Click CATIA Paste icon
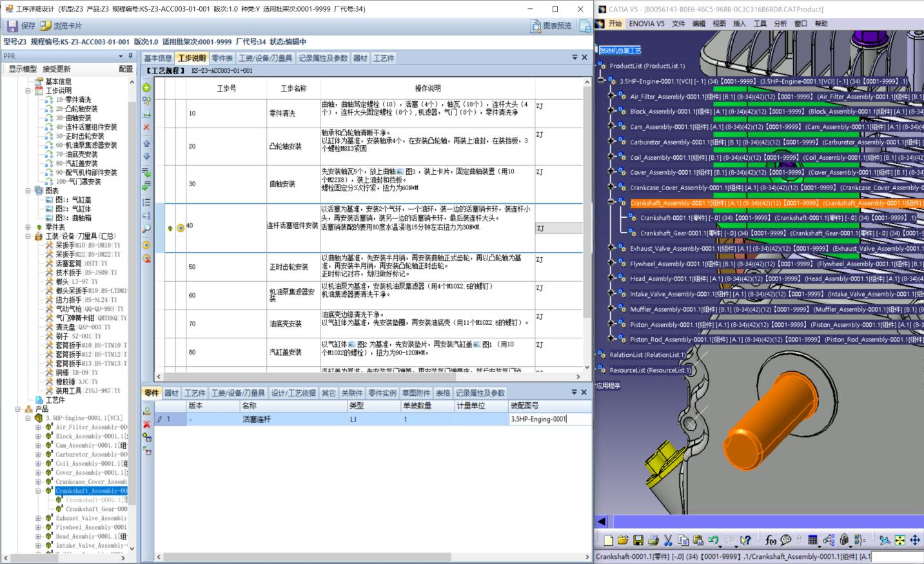 698,540
